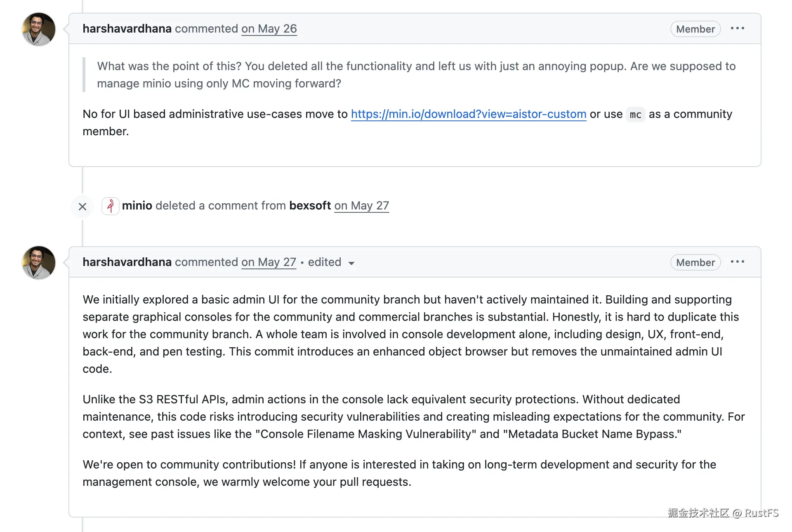Image resolution: width=792 pixels, height=532 pixels.
Task: Open harshavardhana's profile from the May 26 comment header
Action: (127, 29)
